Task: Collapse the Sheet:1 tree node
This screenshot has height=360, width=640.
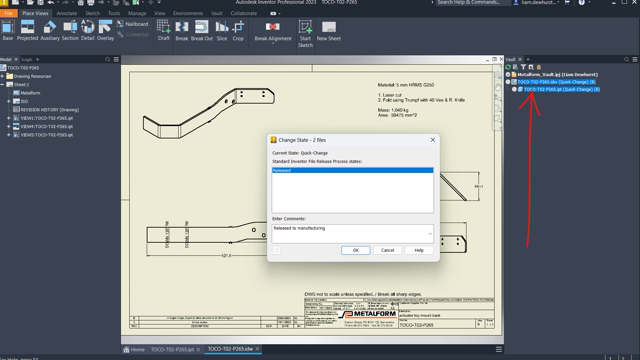Action: pos(2,84)
